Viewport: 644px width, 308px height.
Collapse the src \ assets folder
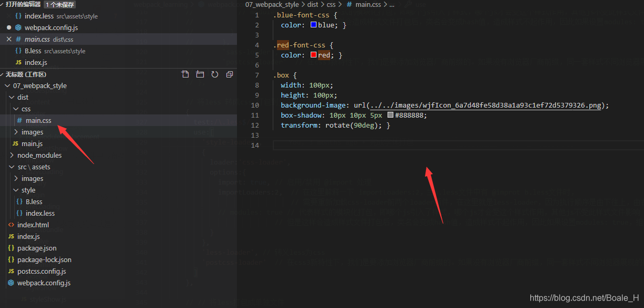[12, 167]
